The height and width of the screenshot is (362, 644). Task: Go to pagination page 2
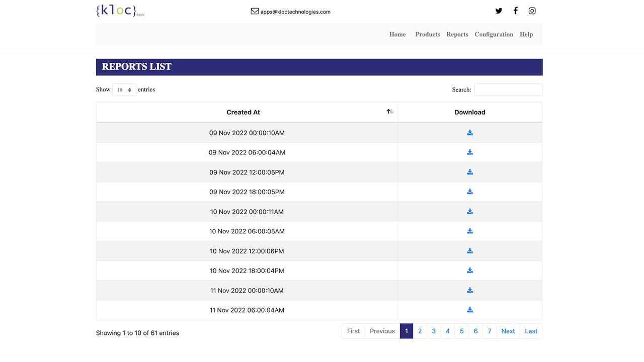coord(420,331)
